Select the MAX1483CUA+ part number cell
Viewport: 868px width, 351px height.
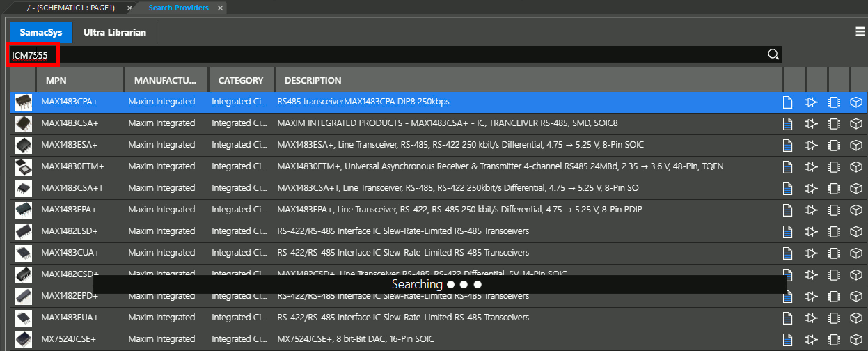(70, 253)
